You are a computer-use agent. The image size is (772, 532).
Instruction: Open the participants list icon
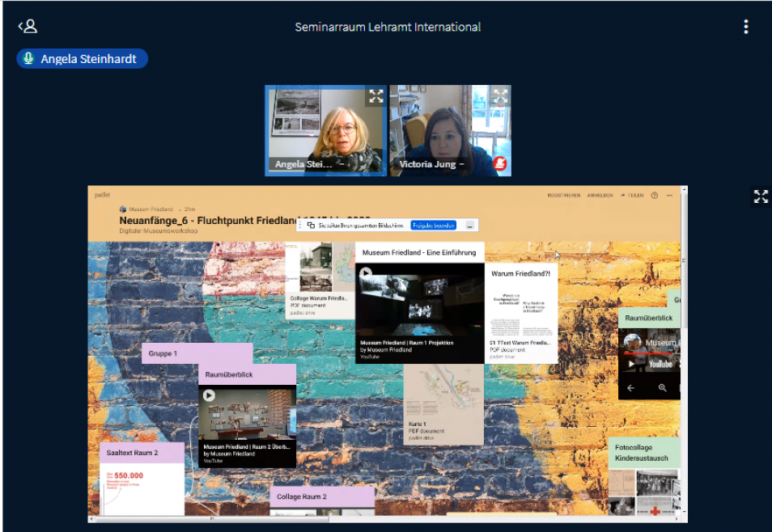pyautogui.click(x=28, y=26)
